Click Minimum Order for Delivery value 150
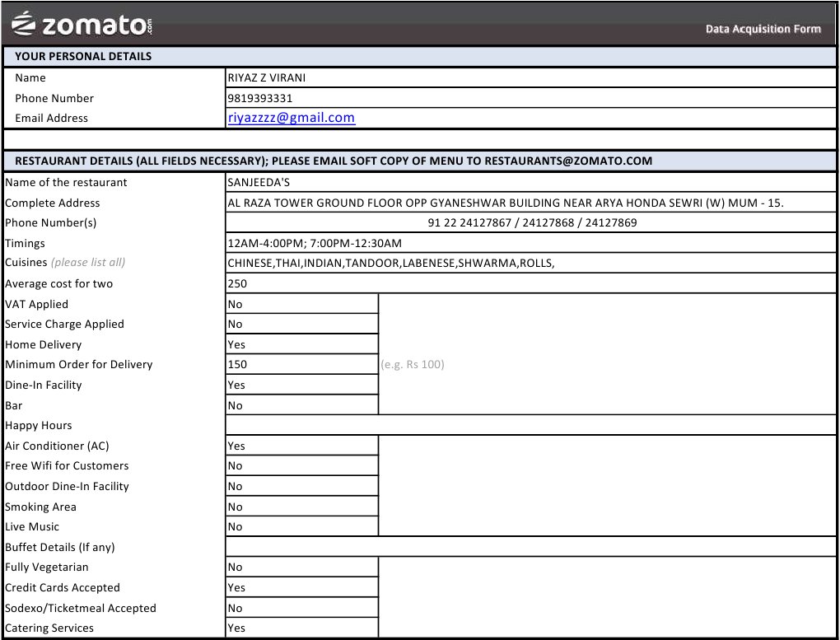Viewport: 840px width, 640px height. point(301,364)
